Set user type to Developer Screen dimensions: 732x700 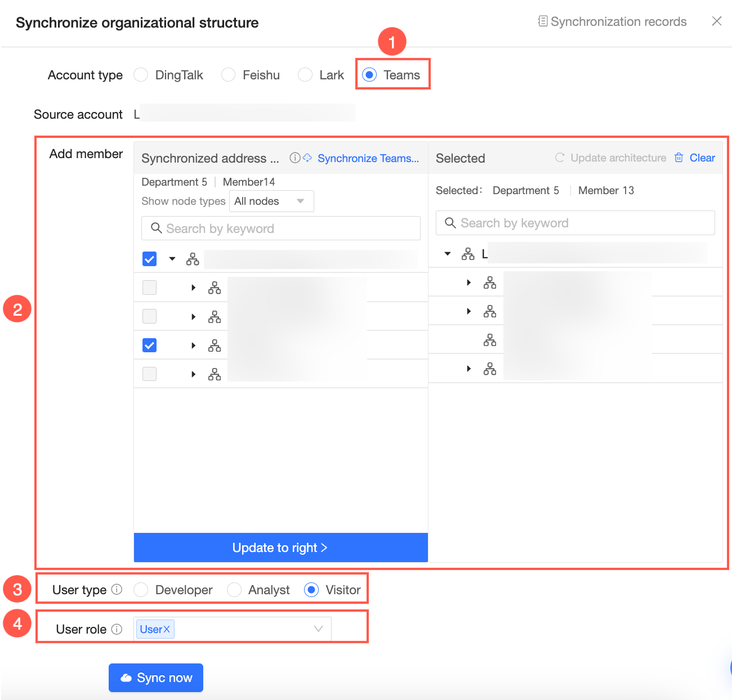[141, 590]
